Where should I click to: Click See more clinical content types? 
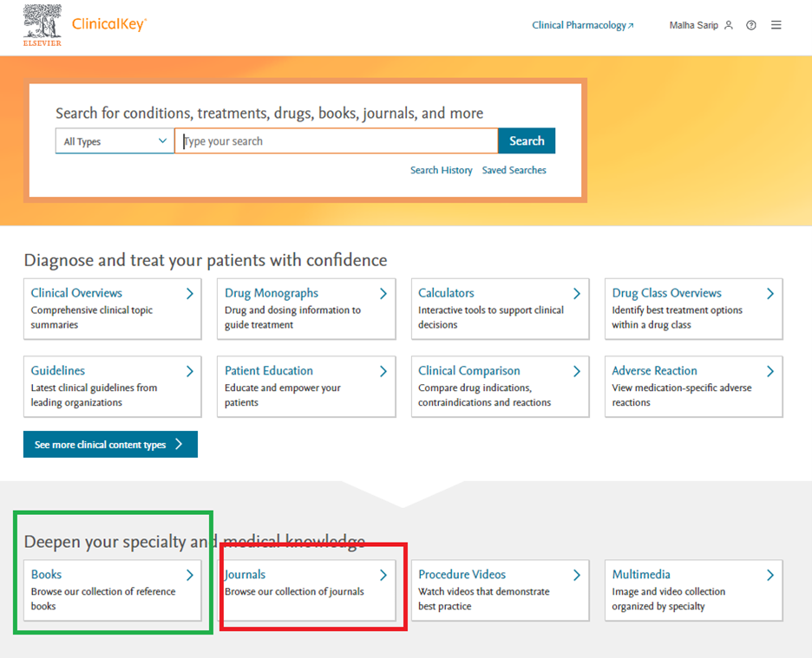110,445
